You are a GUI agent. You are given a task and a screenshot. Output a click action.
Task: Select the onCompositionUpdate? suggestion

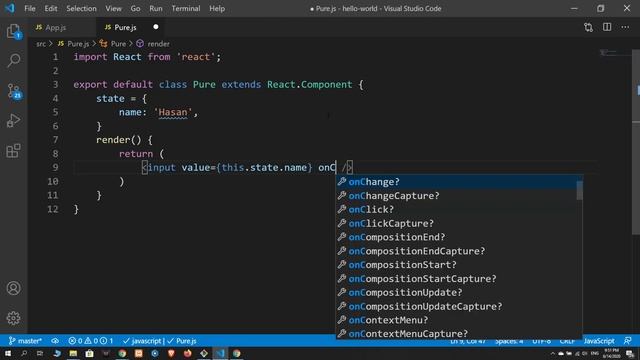[456, 293]
